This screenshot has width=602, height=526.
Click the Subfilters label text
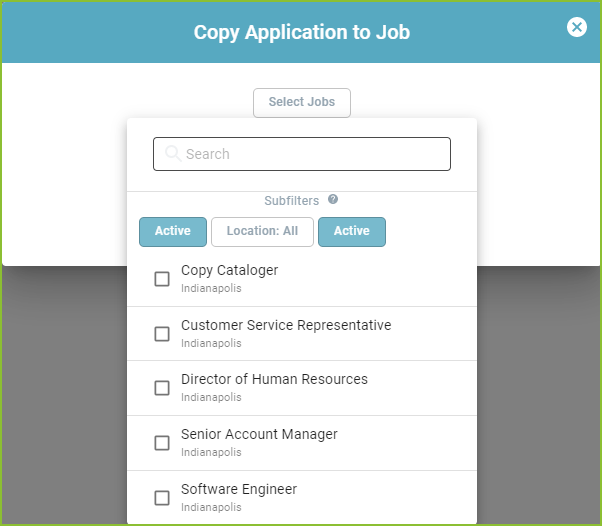point(291,200)
